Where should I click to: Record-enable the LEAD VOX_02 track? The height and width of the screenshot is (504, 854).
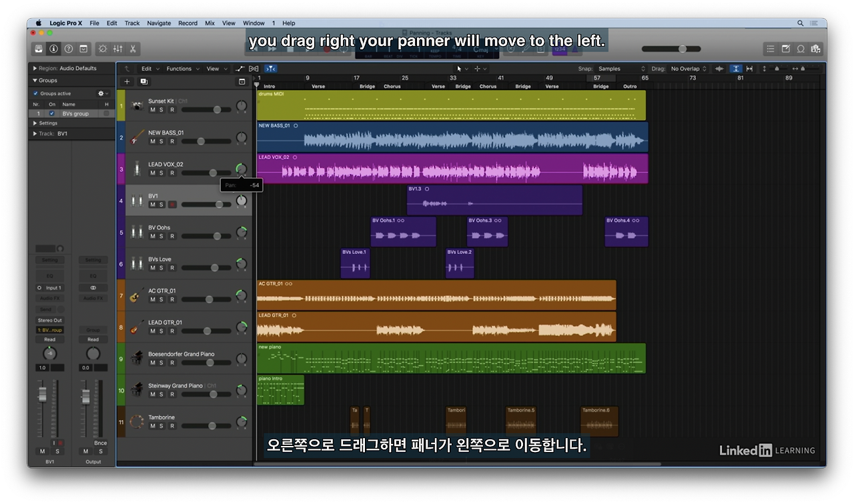click(x=171, y=173)
